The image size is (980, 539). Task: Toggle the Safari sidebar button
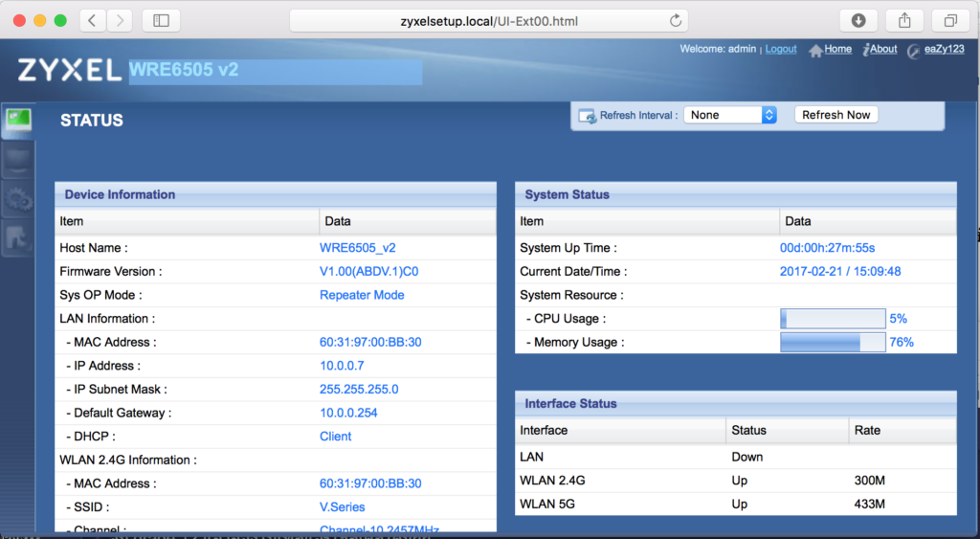point(161,20)
